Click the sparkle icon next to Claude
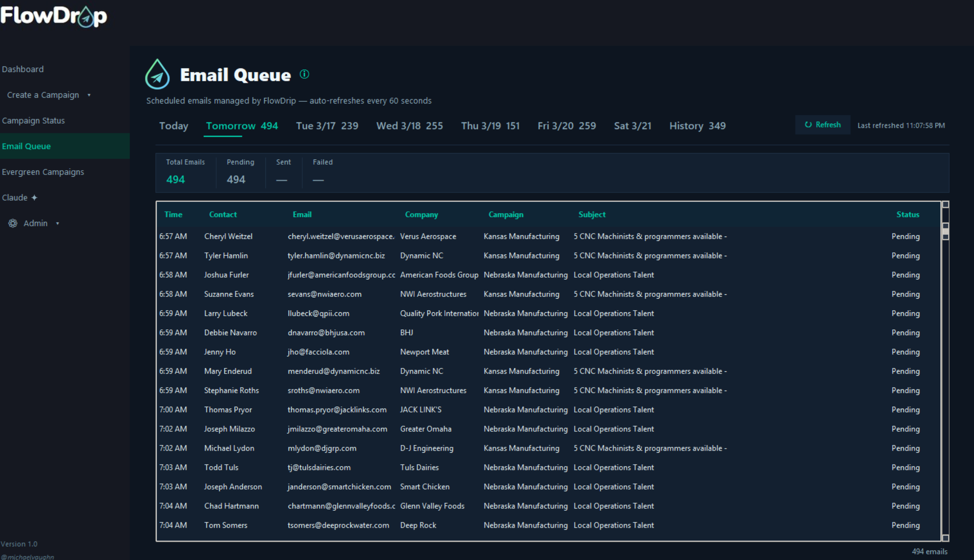974x560 pixels. (35, 198)
